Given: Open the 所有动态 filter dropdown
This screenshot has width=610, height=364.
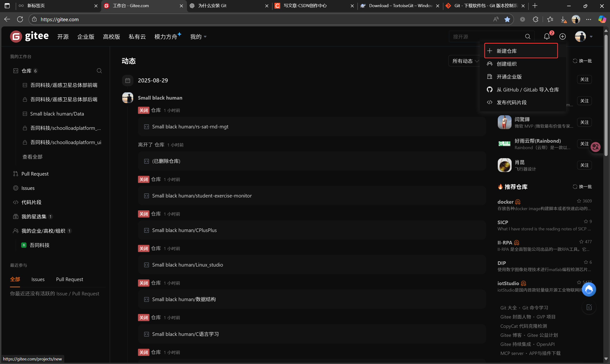Looking at the screenshot, I should [x=465, y=61].
